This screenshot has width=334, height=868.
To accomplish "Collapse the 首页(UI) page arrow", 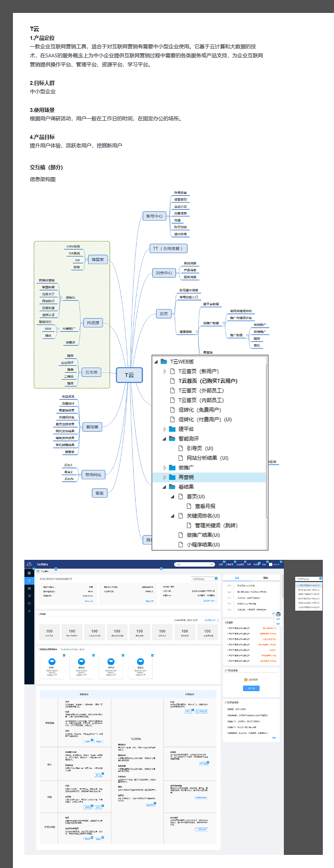I will click(x=172, y=497).
